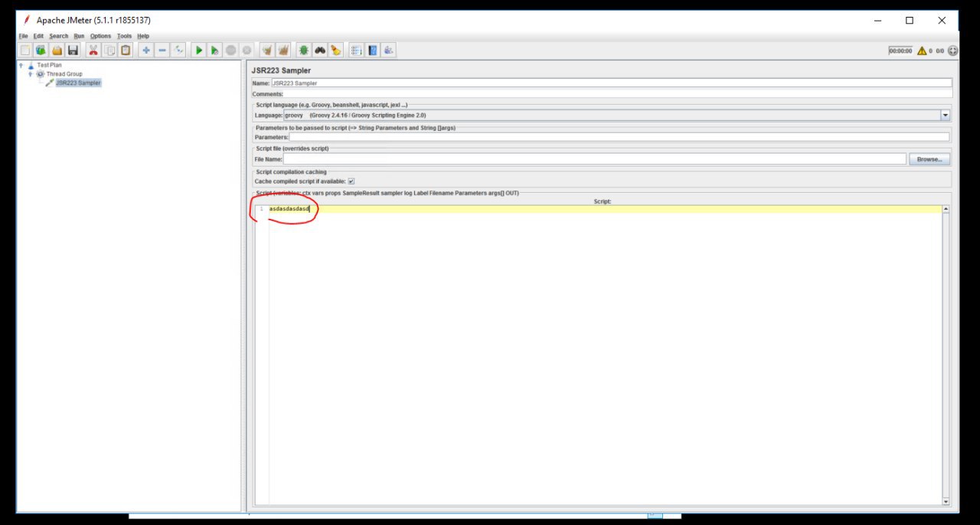980x525 pixels.
Task: Click the Stop test icon
Action: pos(230,51)
